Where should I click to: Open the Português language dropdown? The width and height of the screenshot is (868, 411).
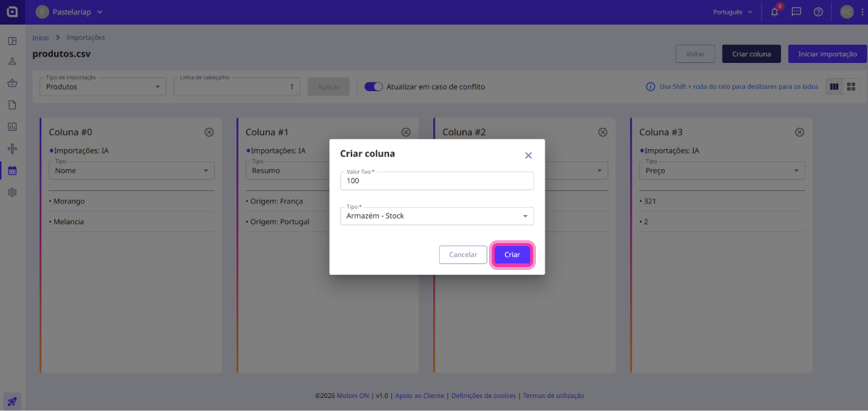point(733,12)
